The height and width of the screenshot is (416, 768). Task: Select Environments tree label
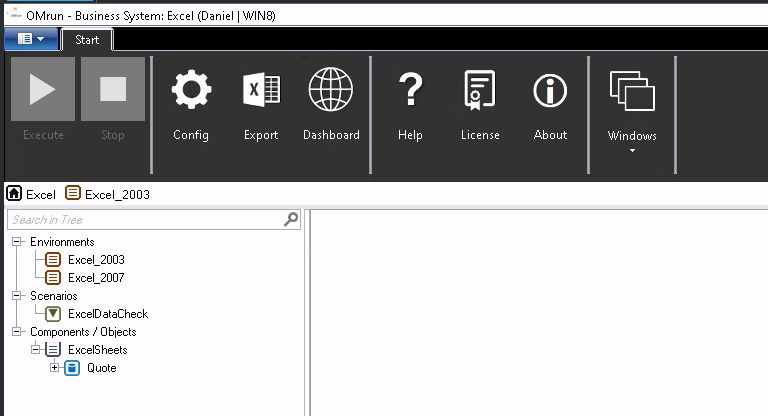pos(62,242)
